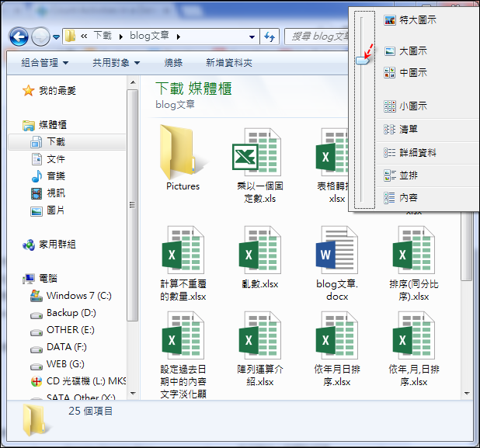
Task: Select 中圖示 view option
Action: pyautogui.click(x=405, y=72)
